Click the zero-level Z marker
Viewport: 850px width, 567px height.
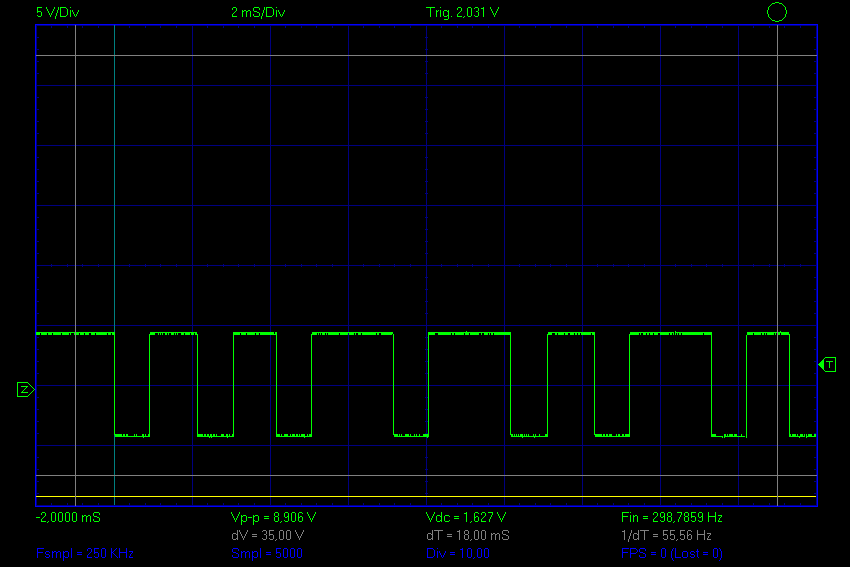point(25,389)
